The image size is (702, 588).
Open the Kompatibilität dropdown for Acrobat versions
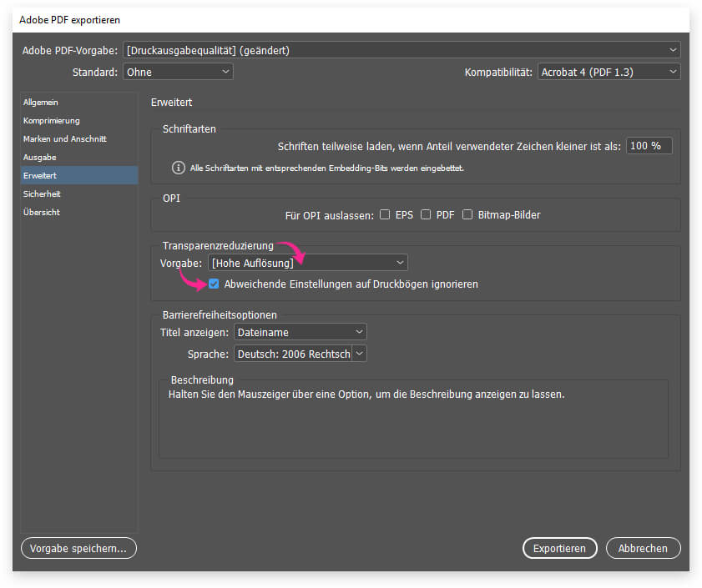click(609, 72)
